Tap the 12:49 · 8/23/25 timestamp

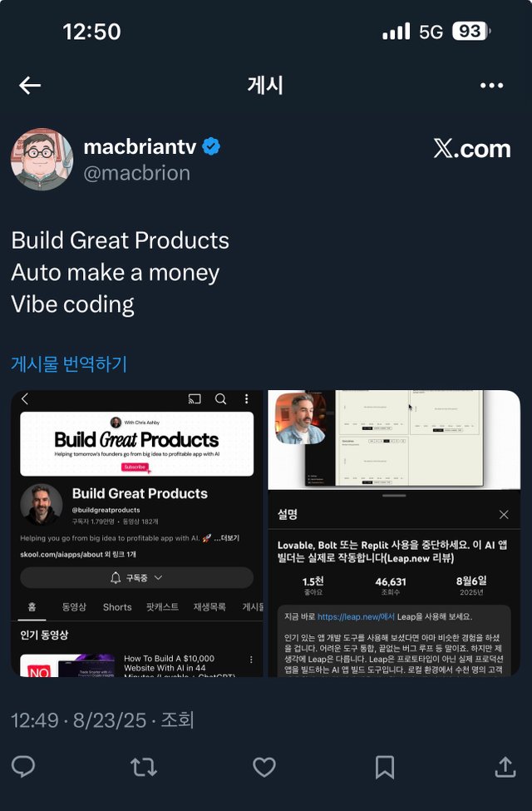point(79,720)
